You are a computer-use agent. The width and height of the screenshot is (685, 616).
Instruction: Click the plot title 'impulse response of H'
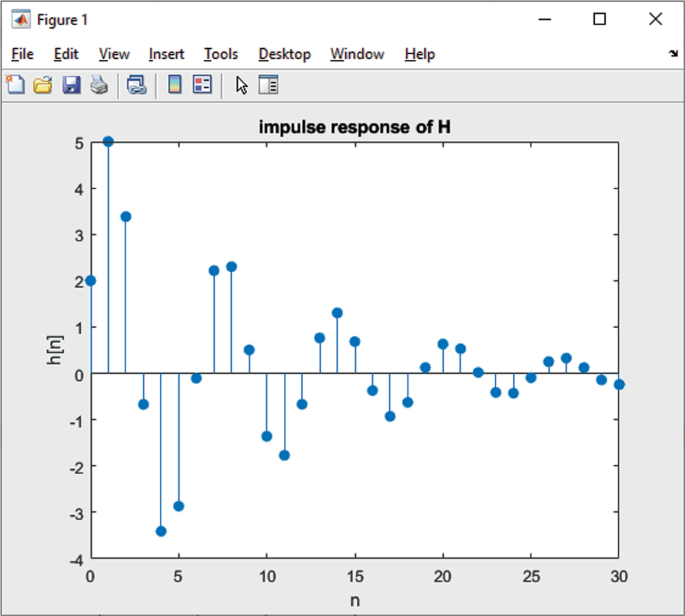pyautogui.click(x=354, y=127)
